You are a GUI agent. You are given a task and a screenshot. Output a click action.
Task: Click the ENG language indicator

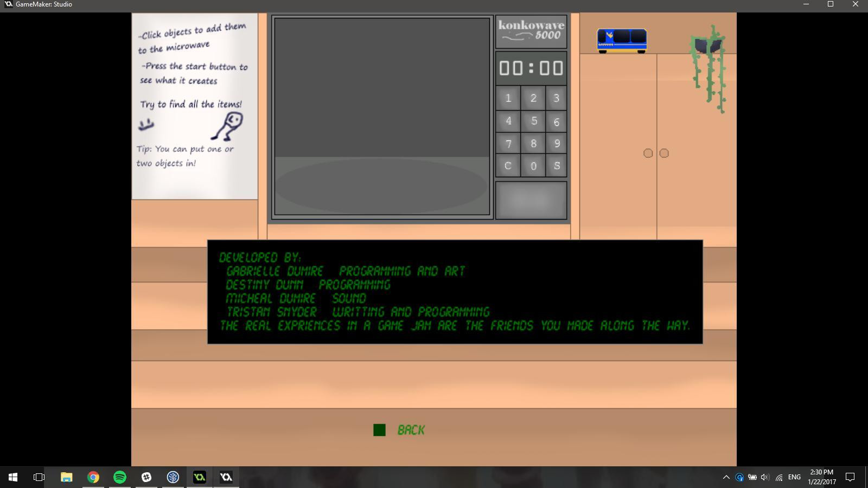pyautogui.click(x=794, y=477)
